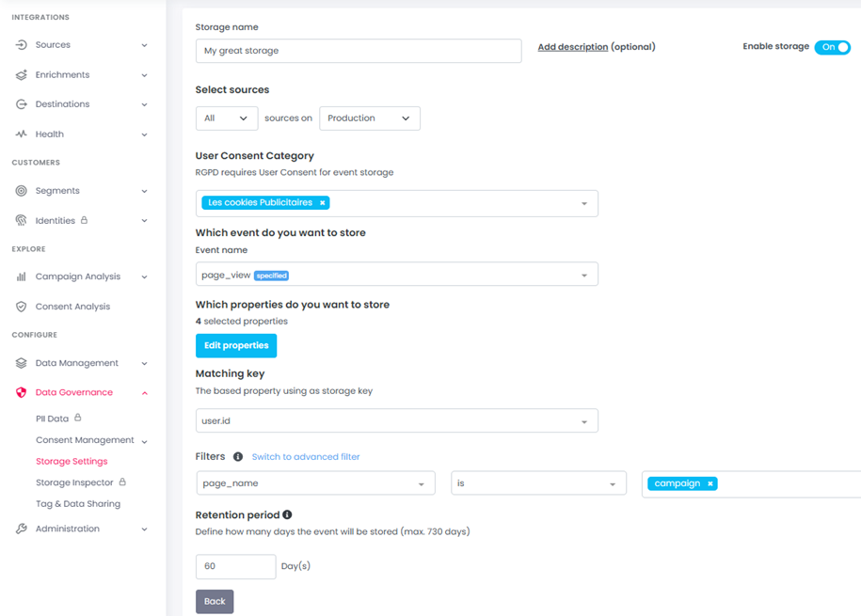This screenshot has width=861, height=616.
Task: Click the Segments target icon
Action: [21, 191]
